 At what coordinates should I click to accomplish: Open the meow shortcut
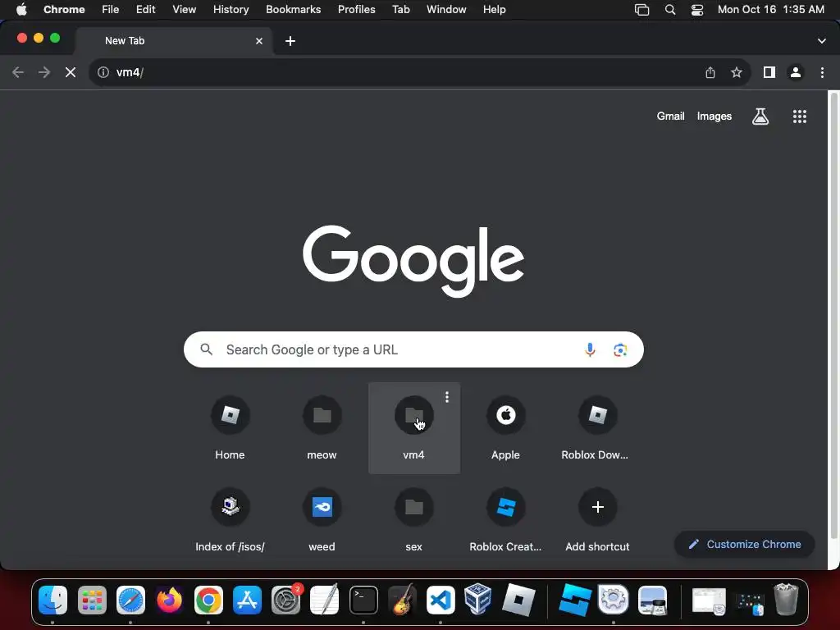coord(322,427)
